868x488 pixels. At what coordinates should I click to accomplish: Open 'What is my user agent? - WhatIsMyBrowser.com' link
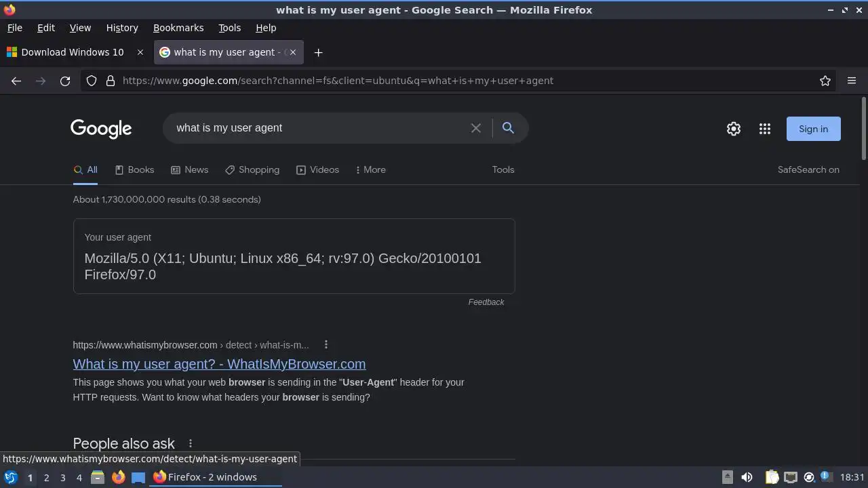click(x=219, y=364)
